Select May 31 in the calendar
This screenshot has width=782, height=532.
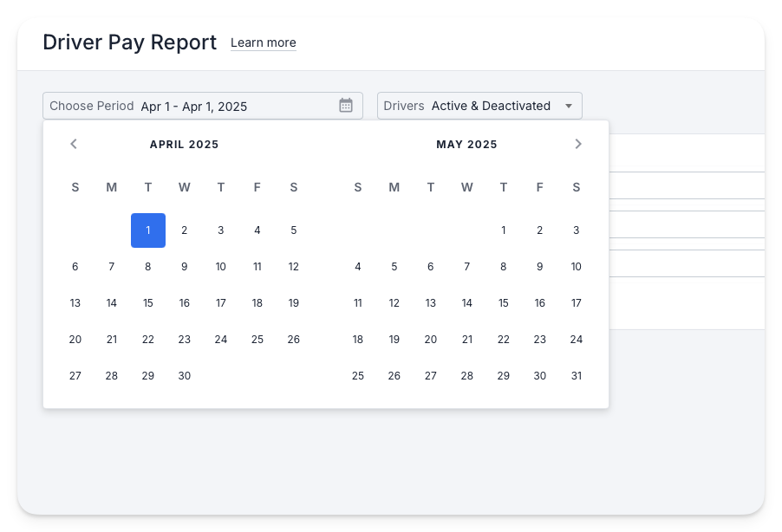coord(576,376)
